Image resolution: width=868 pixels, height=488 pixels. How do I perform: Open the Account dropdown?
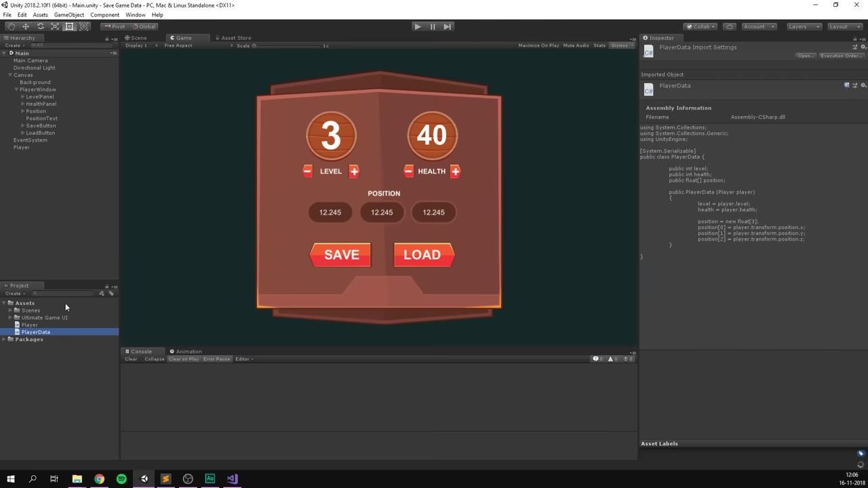coord(758,26)
